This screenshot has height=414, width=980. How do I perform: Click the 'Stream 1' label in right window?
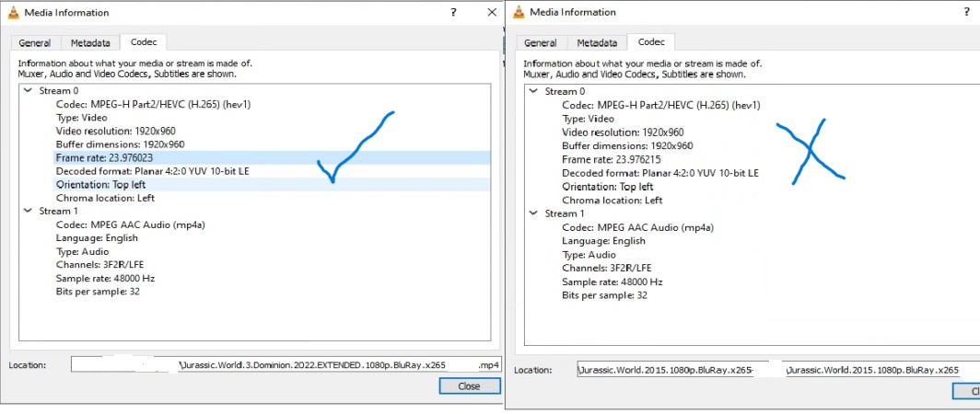[x=565, y=213]
